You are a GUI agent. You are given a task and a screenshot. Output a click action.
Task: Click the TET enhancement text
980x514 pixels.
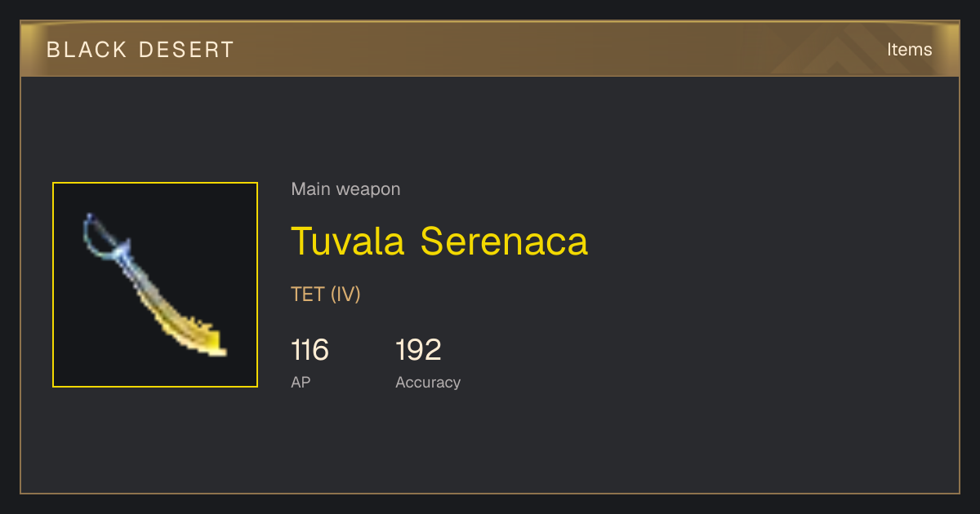[307, 294]
